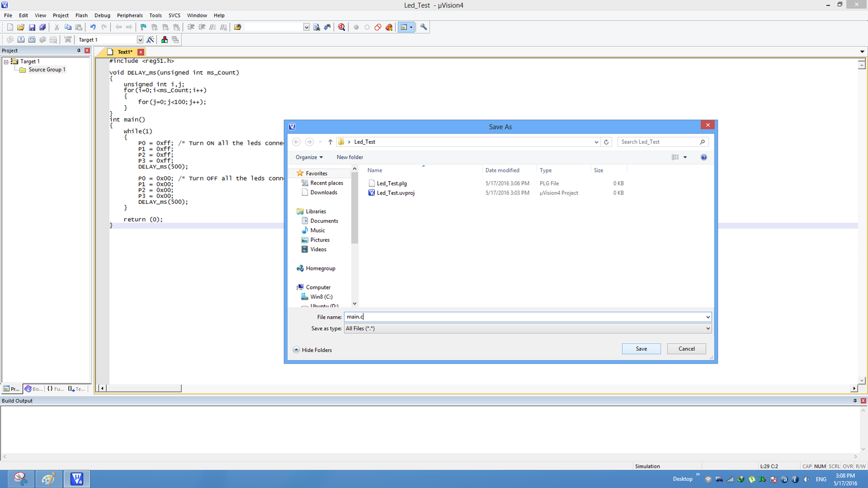The image size is (868, 488).
Task: Select Source Group 1 in project tree
Action: tap(47, 70)
